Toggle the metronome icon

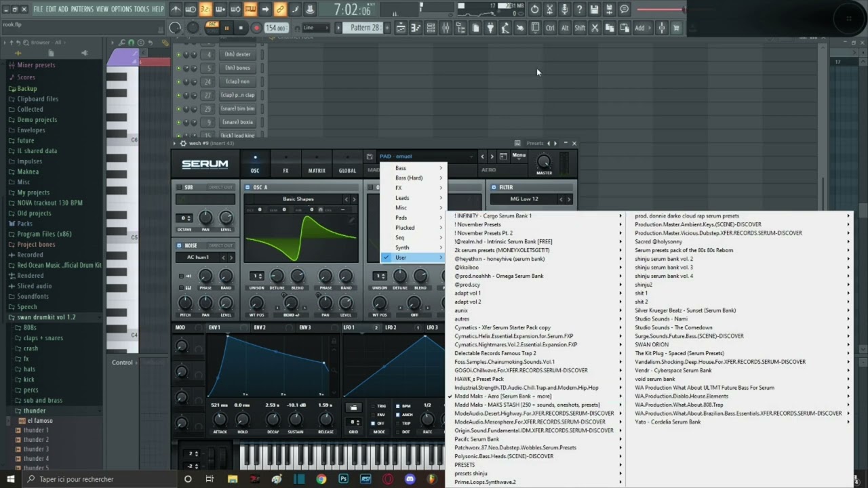[176, 9]
